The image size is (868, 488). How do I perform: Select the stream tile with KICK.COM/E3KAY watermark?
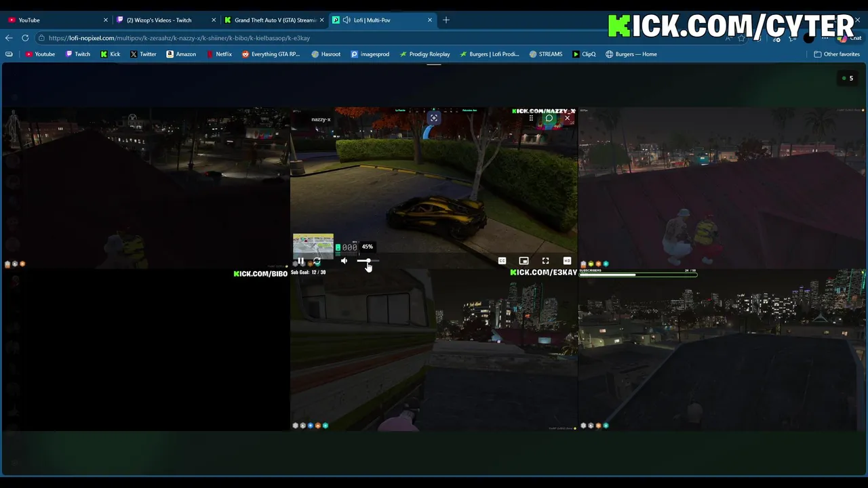coord(434,350)
